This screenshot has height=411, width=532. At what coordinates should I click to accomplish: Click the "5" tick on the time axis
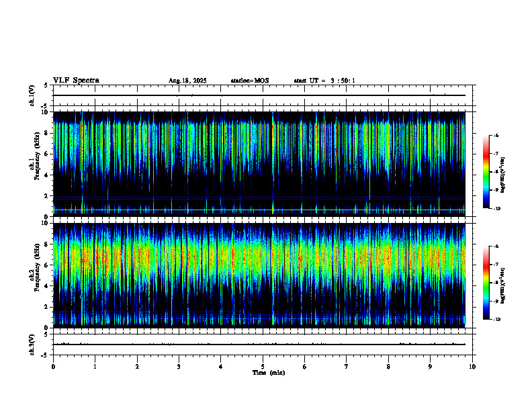click(263, 367)
